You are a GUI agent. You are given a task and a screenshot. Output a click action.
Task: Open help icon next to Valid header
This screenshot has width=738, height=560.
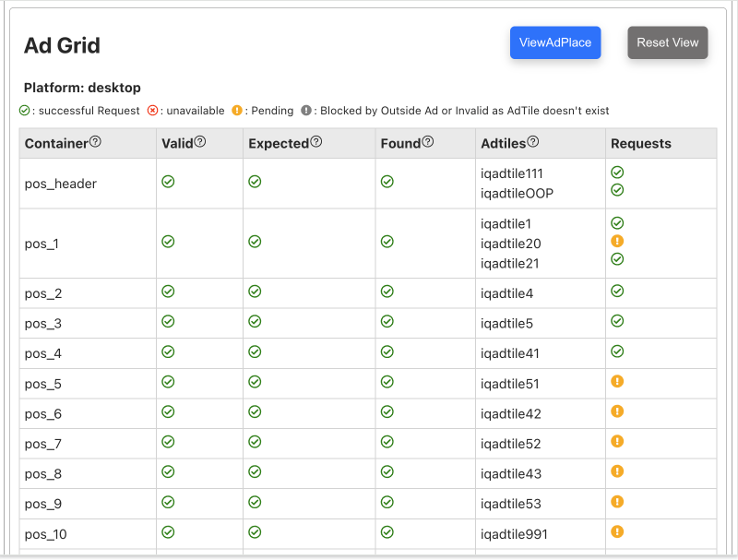[x=200, y=142]
